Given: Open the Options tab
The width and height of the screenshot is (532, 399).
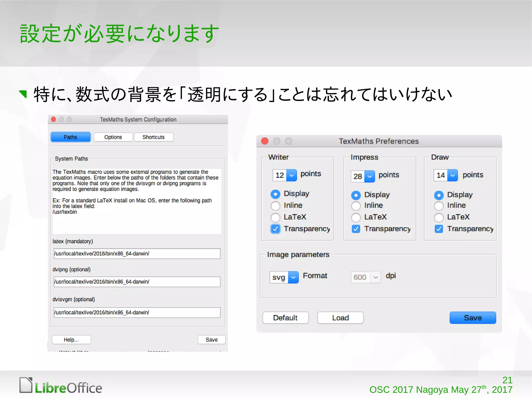Looking at the screenshot, I should pos(113,137).
